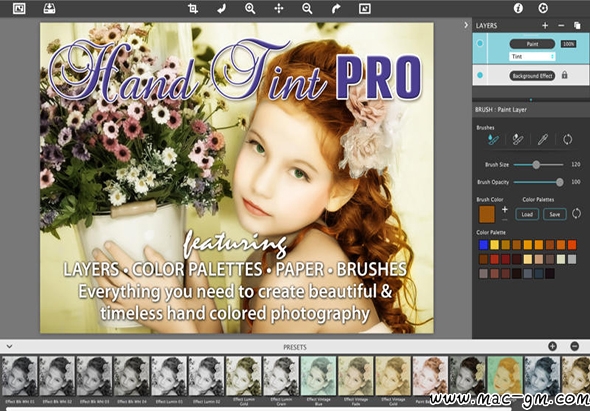The width and height of the screenshot is (590, 411).
Task: Click the reset icon beside the Save button
Action: tap(576, 214)
